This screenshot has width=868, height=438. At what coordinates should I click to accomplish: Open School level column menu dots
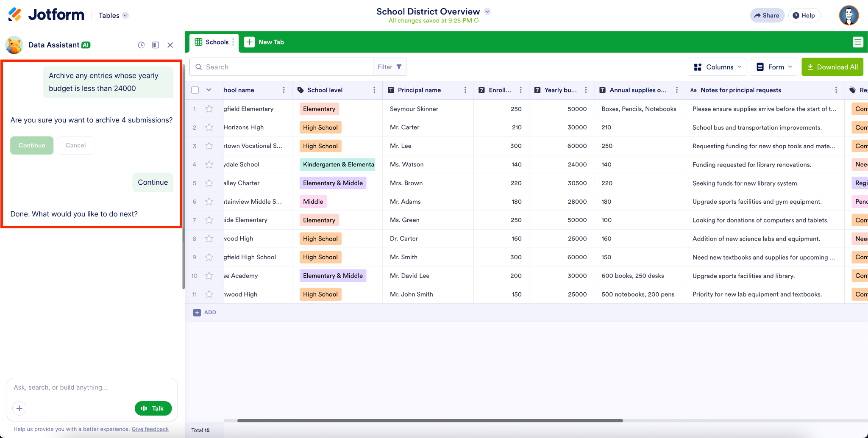pyautogui.click(x=374, y=90)
